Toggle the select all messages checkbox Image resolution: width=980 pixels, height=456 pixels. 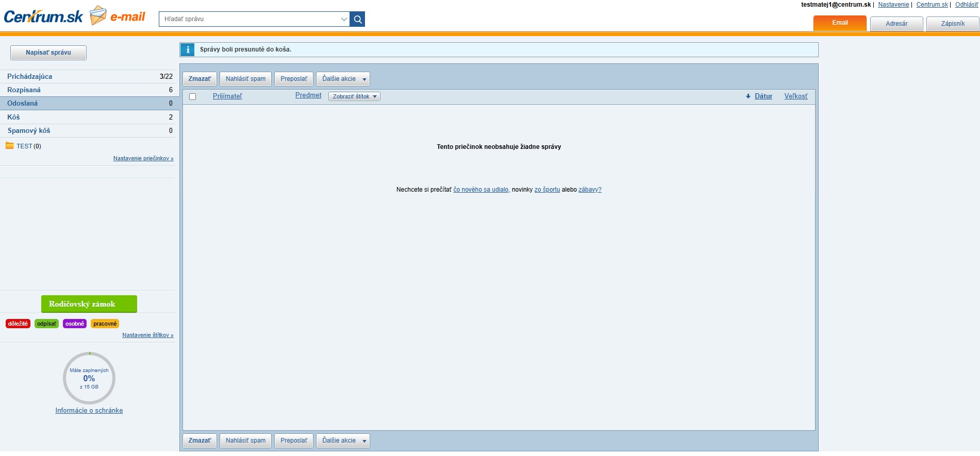(193, 97)
